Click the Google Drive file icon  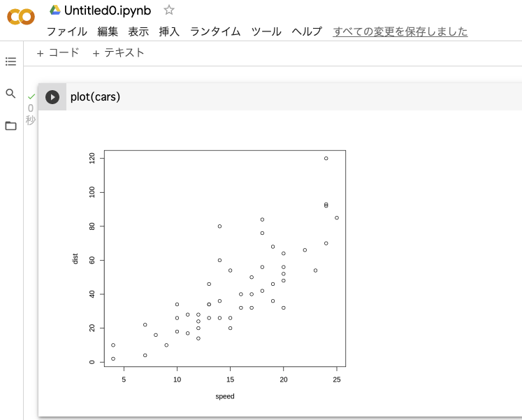click(55, 10)
